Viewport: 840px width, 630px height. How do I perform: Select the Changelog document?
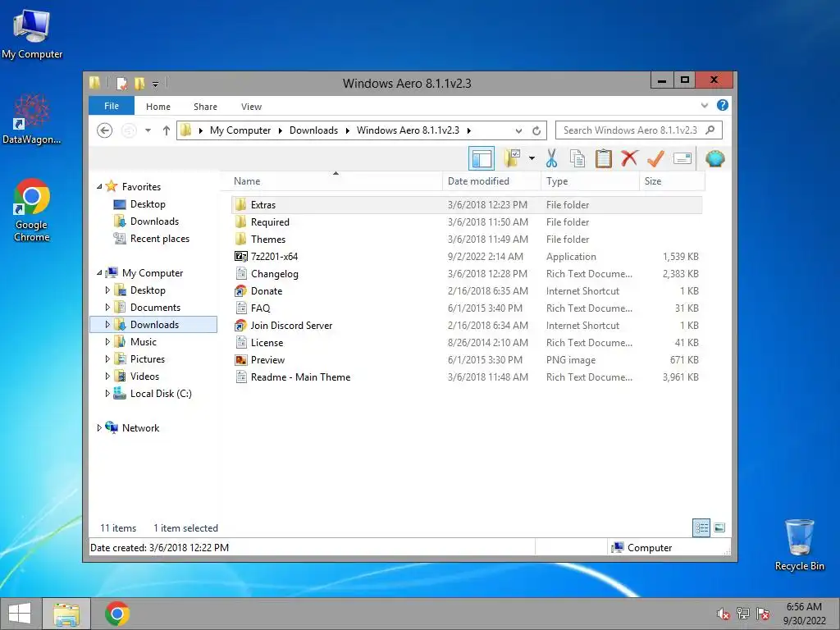click(x=467, y=274)
